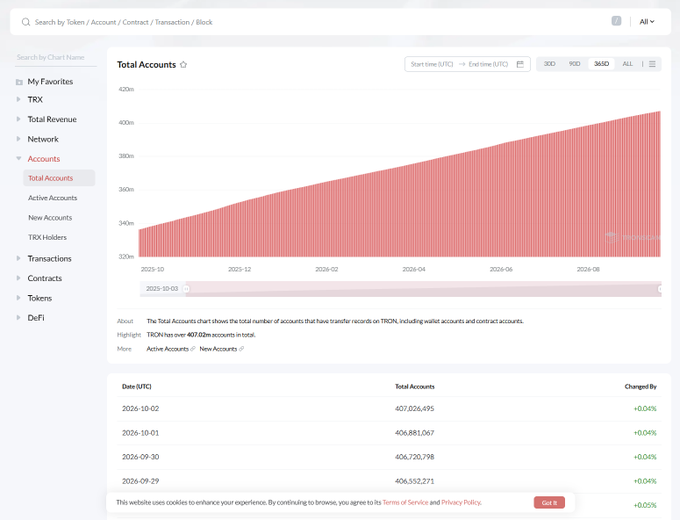Select the 90D time range tab

(x=575, y=64)
